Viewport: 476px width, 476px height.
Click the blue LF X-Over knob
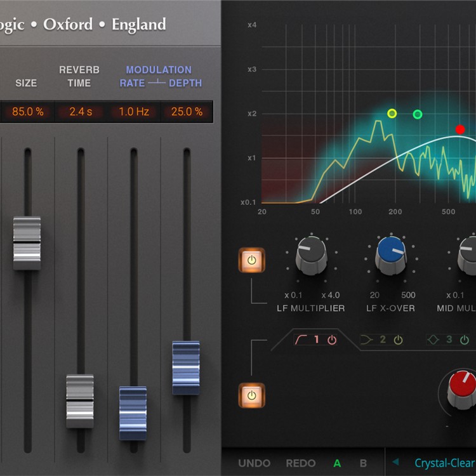point(391,256)
